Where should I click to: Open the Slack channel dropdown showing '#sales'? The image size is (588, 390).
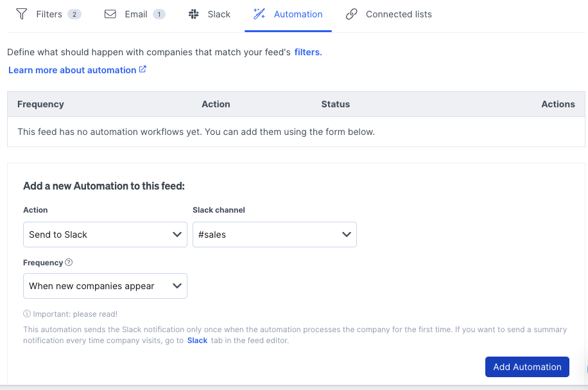(x=274, y=235)
